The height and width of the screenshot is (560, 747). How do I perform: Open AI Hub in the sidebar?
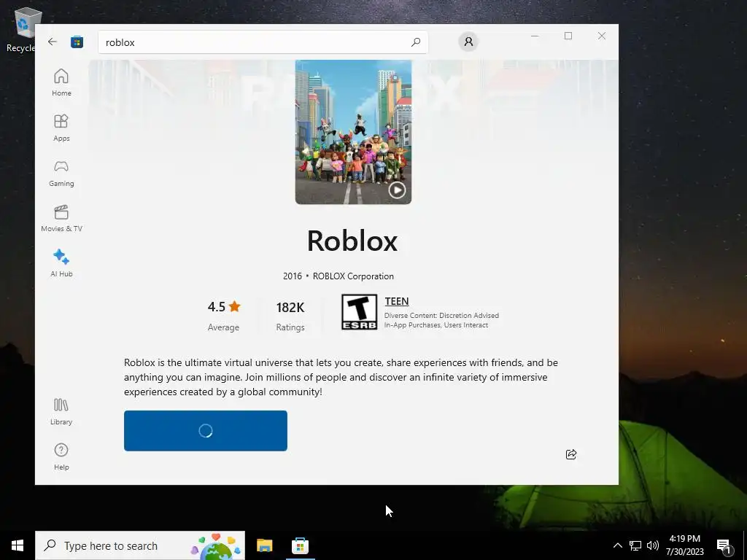coord(61,263)
